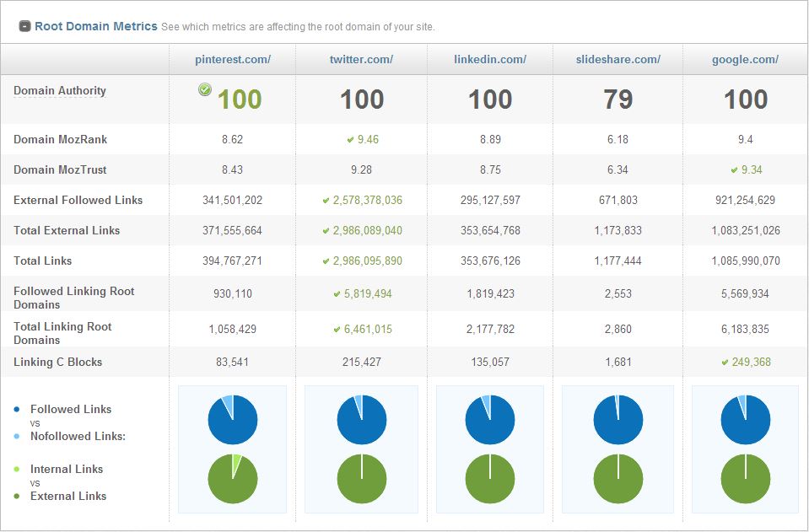Click the light green Internal Links legend dot
The height and width of the screenshot is (532, 809).
(x=17, y=469)
